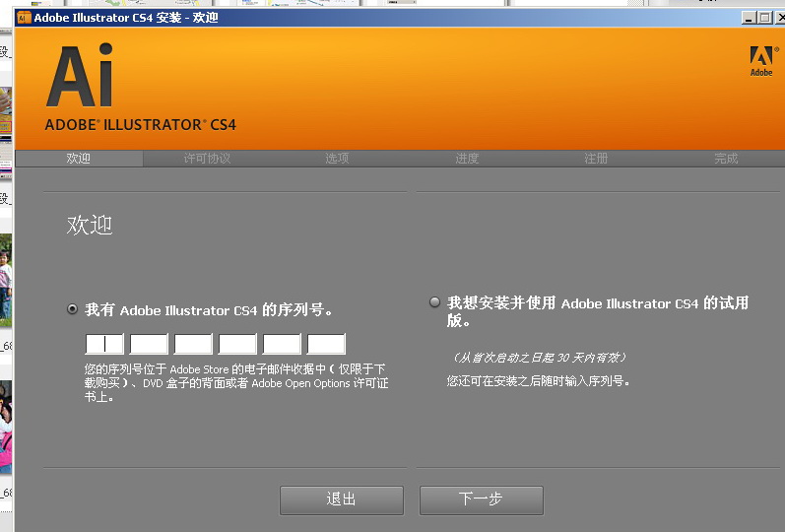
Task: Click the large Ai Illustrator logo
Action: click(80, 75)
